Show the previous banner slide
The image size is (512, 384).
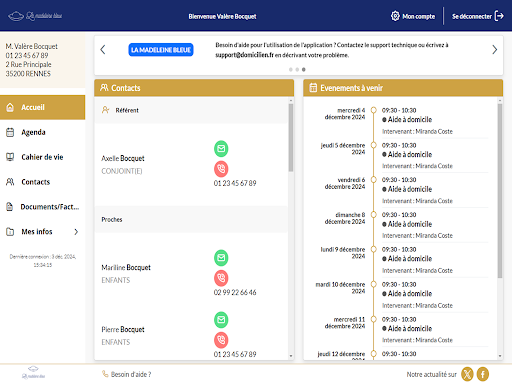tap(103, 50)
